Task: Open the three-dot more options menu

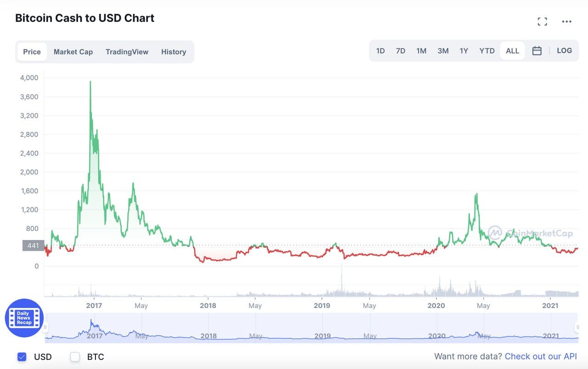Action: [x=566, y=22]
